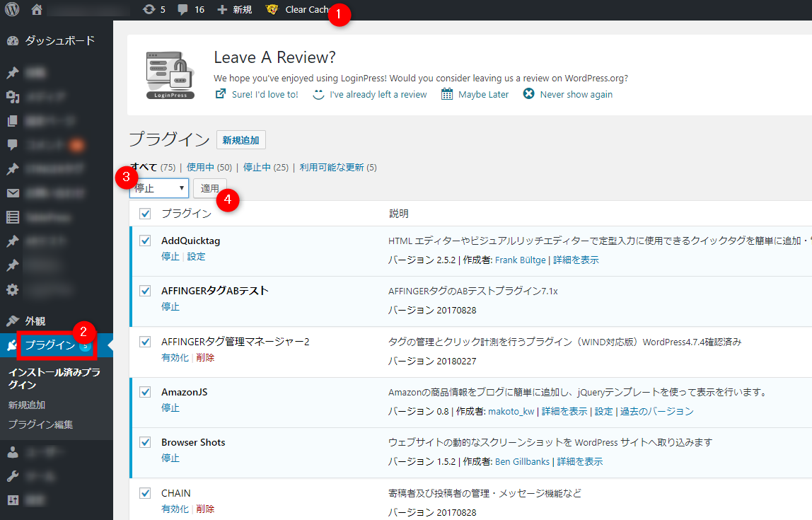Screen dimensions: 812x520
Task: Open the bulk action 停止 dropdown
Action: click(x=159, y=188)
